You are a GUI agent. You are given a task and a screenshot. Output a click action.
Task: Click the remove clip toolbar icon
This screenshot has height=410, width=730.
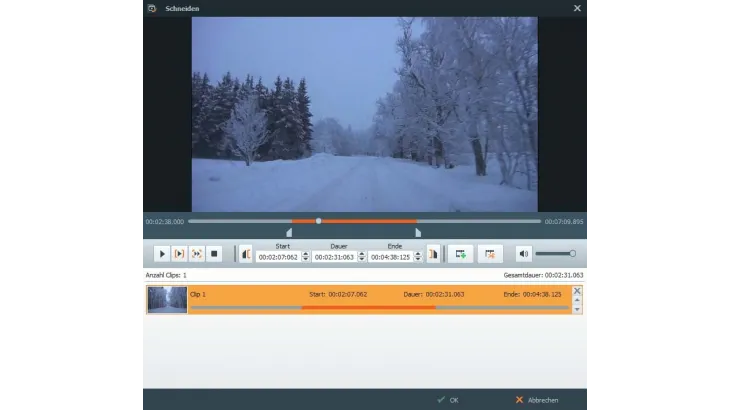489,255
